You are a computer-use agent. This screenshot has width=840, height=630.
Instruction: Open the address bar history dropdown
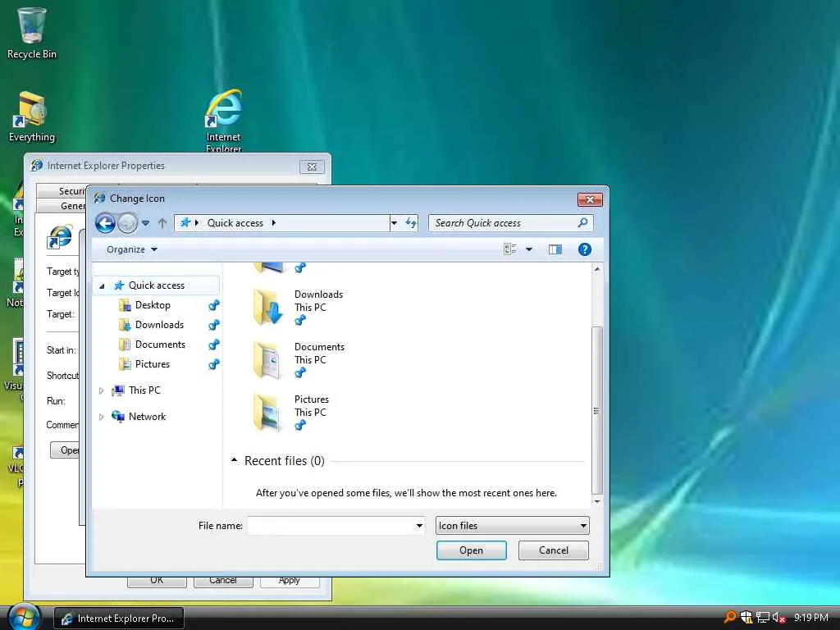pos(394,223)
